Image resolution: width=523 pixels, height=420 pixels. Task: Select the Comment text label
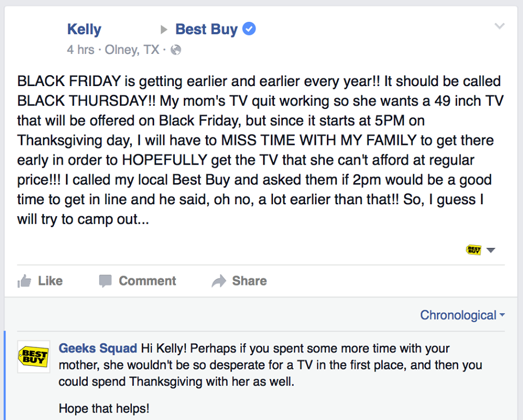tap(148, 281)
